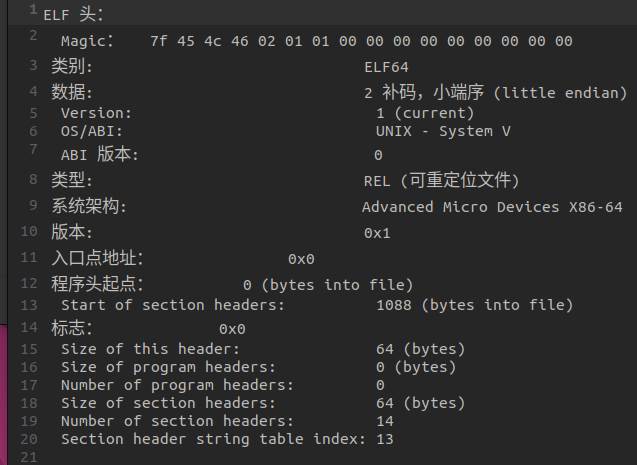
Task: Click the section header count 14
Action: pyautogui.click(x=385, y=421)
